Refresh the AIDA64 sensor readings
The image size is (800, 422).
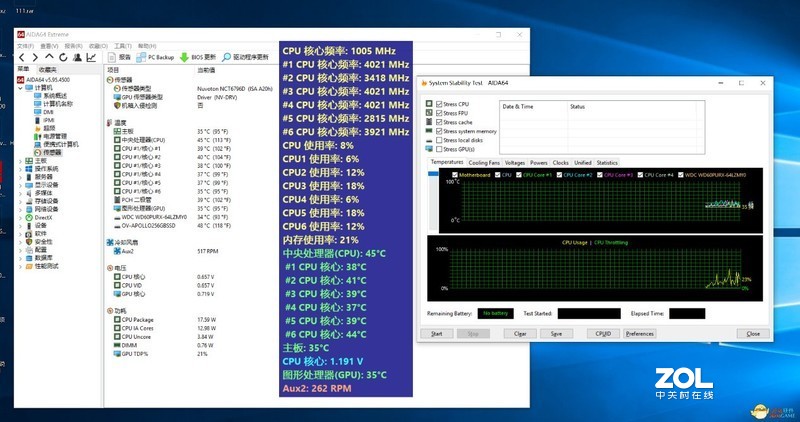point(63,58)
